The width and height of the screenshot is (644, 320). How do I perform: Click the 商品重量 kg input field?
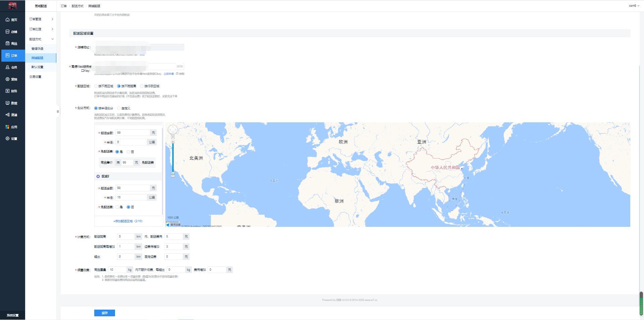click(117, 270)
